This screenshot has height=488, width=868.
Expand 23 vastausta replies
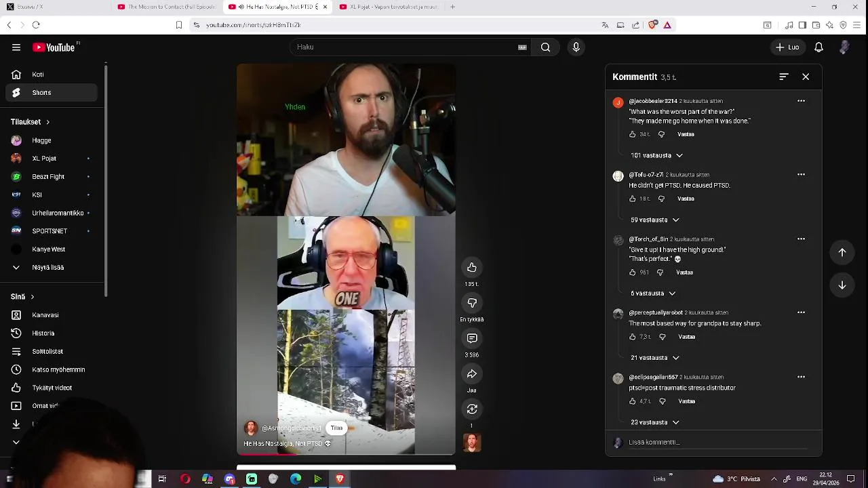pos(654,422)
